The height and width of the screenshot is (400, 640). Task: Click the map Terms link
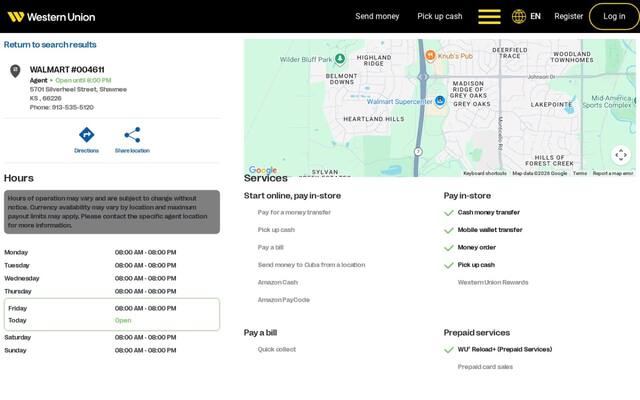coord(580,173)
